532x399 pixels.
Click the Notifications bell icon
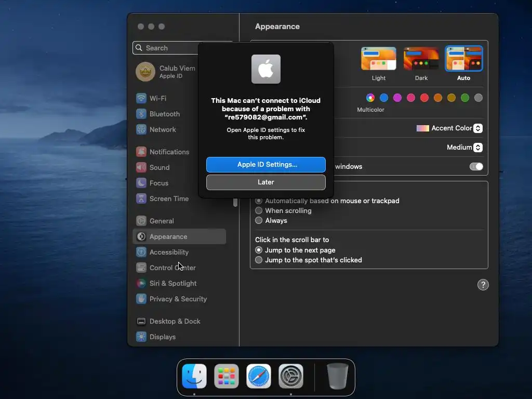pyautogui.click(x=141, y=152)
